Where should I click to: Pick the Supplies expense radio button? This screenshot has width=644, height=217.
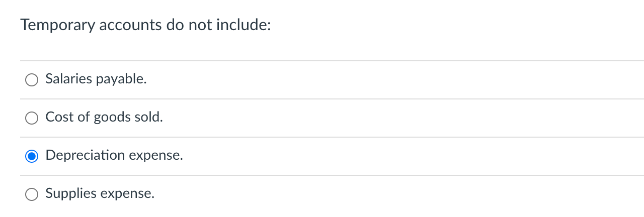point(32,194)
